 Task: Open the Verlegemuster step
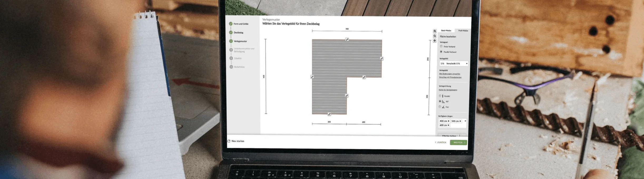point(240,41)
